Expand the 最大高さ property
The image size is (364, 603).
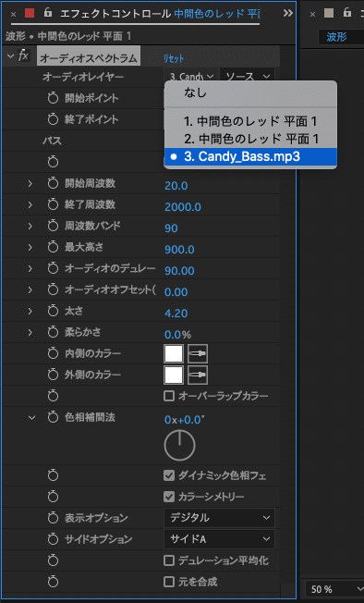point(30,247)
